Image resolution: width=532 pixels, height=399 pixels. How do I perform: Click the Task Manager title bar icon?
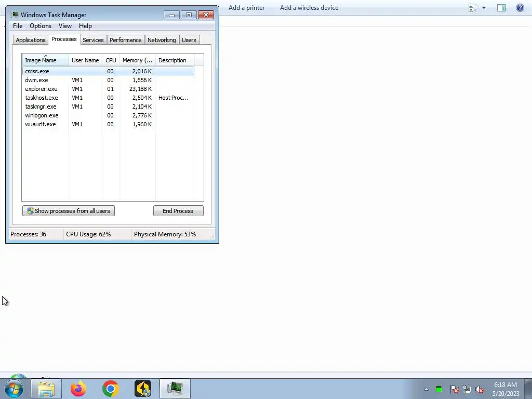tap(14, 15)
